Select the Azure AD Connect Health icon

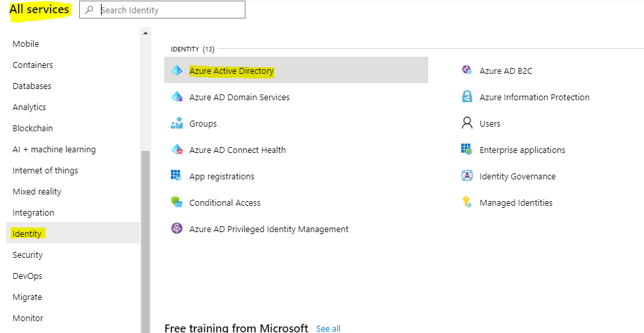click(177, 150)
